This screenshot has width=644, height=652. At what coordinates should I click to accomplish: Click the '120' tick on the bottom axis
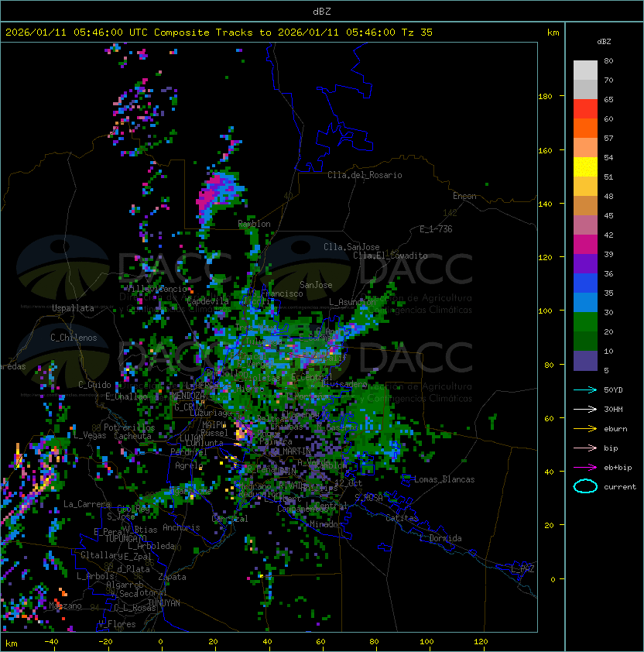tap(481, 642)
